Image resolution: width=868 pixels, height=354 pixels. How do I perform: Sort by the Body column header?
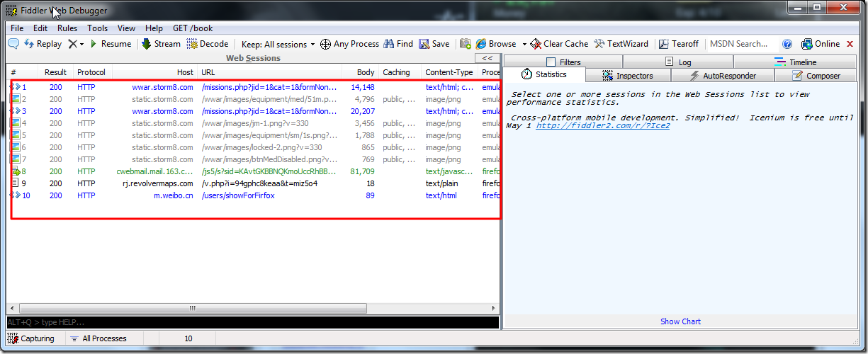[x=360, y=72]
